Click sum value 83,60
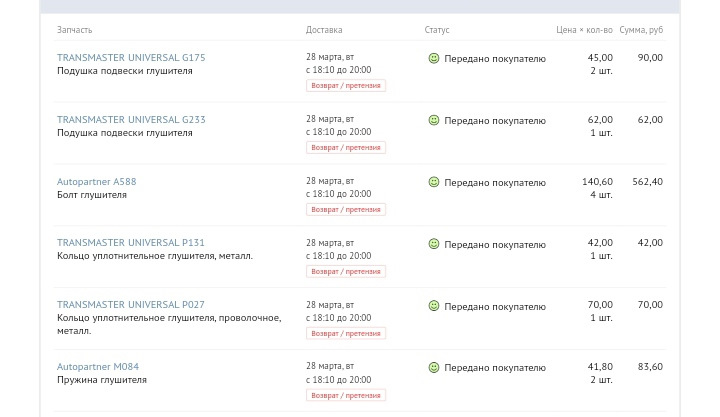 (x=650, y=366)
